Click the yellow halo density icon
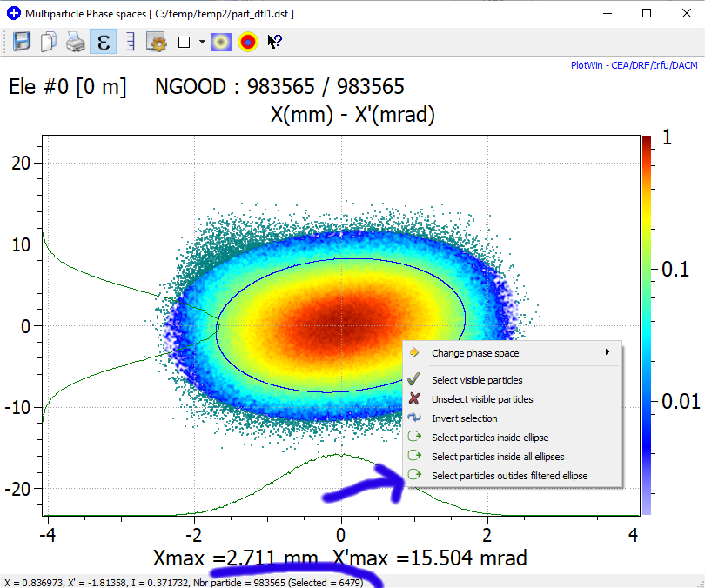The image size is (705, 588). click(x=222, y=42)
